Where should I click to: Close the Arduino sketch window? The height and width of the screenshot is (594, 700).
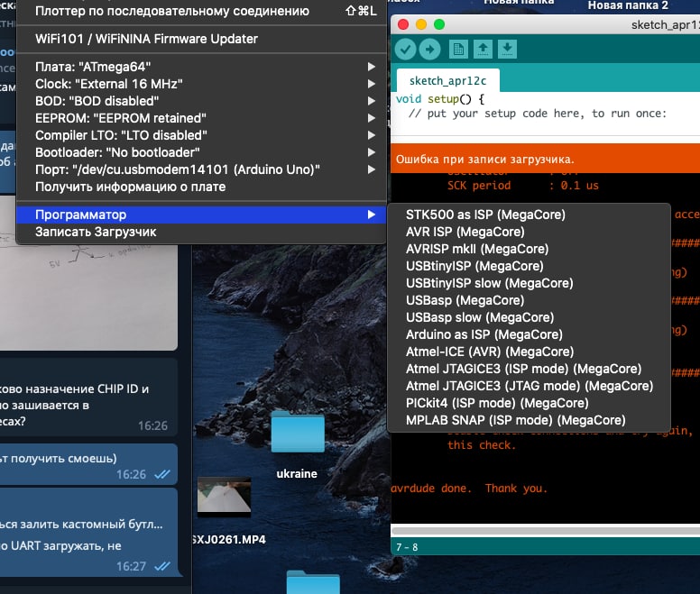(x=403, y=24)
